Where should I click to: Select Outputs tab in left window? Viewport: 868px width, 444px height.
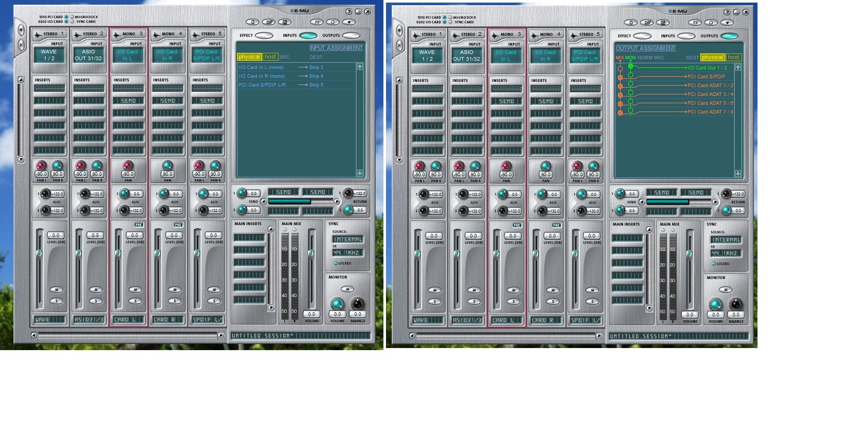[351, 35]
